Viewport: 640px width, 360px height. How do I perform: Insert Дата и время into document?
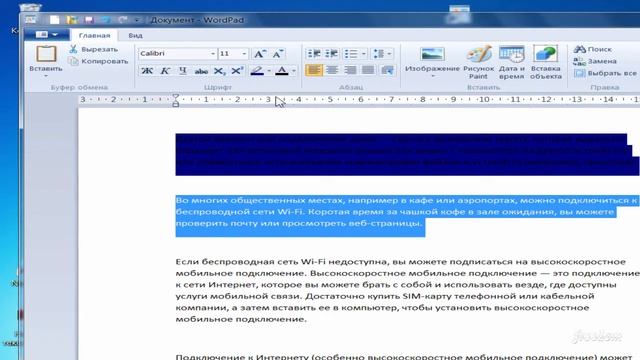[511, 62]
